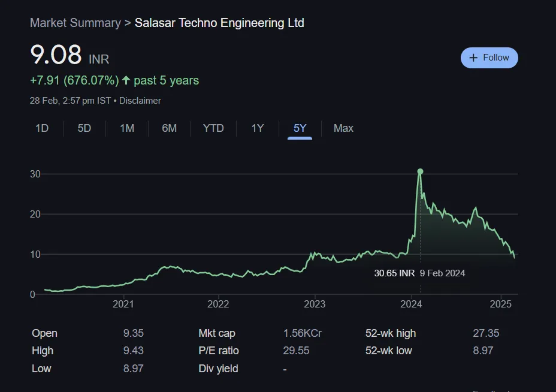Click the 2023 axis label
This screenshot has width=556, height=392.
pos(315,304)
